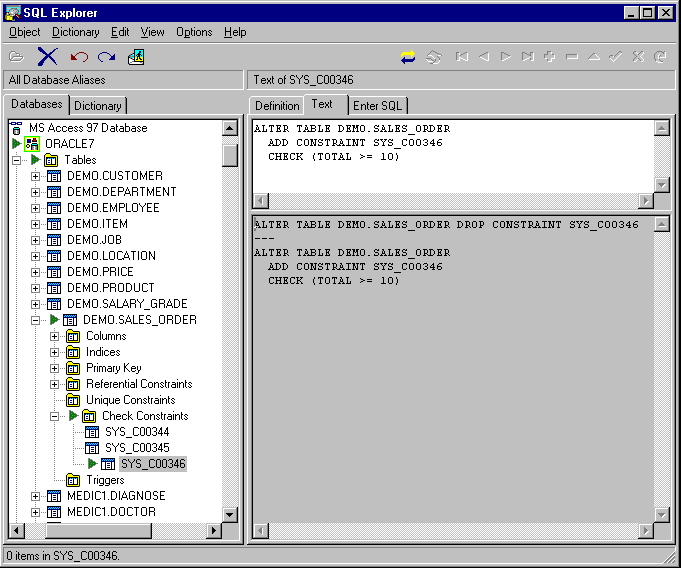Switch to the Enter SQL tab
The width and height of the screenshot is (681, 568).
pos(379,106)
